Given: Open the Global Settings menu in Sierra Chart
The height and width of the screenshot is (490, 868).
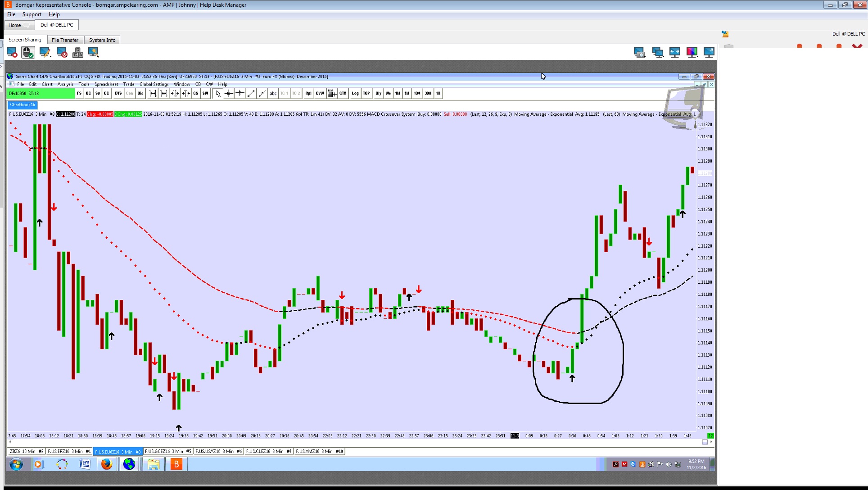Looking at the screenshot, I should (154, 84).
